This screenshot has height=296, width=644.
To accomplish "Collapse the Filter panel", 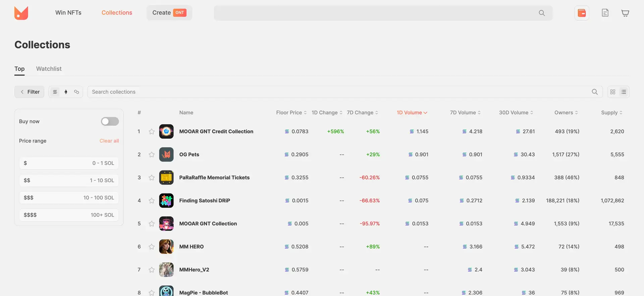I will click(30, 92).
